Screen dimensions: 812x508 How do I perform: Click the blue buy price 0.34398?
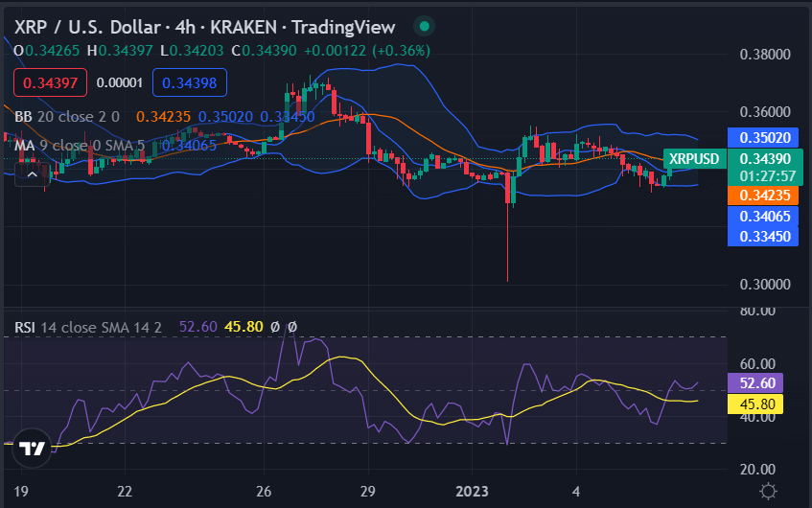pos(190,82)
